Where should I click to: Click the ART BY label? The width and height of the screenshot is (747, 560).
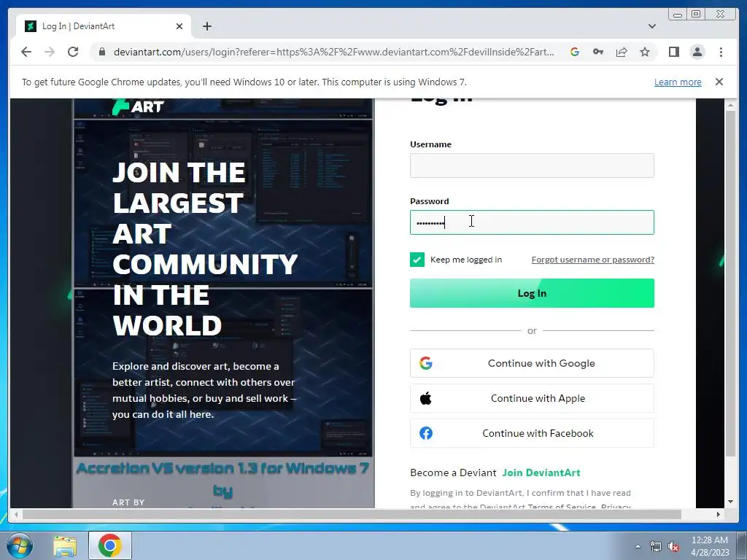pos(128,502)
